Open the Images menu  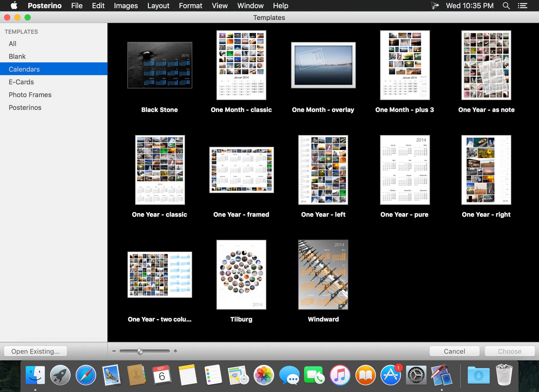tap(126, 6)
